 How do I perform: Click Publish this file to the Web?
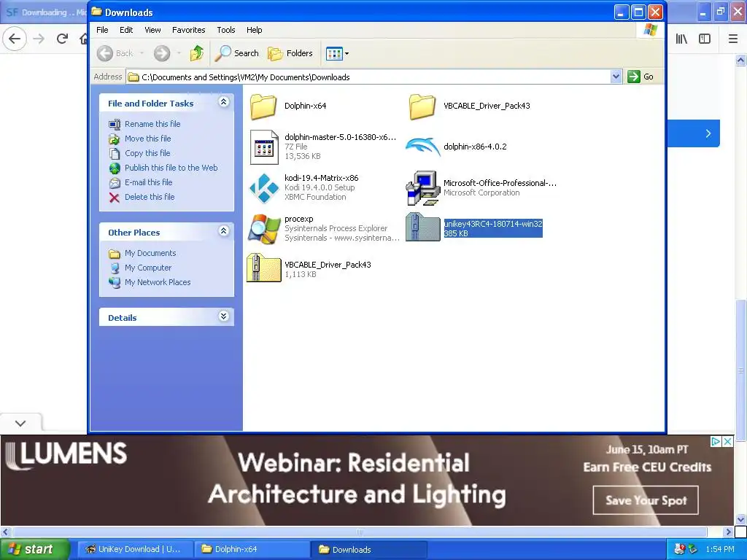pos(171,168)
